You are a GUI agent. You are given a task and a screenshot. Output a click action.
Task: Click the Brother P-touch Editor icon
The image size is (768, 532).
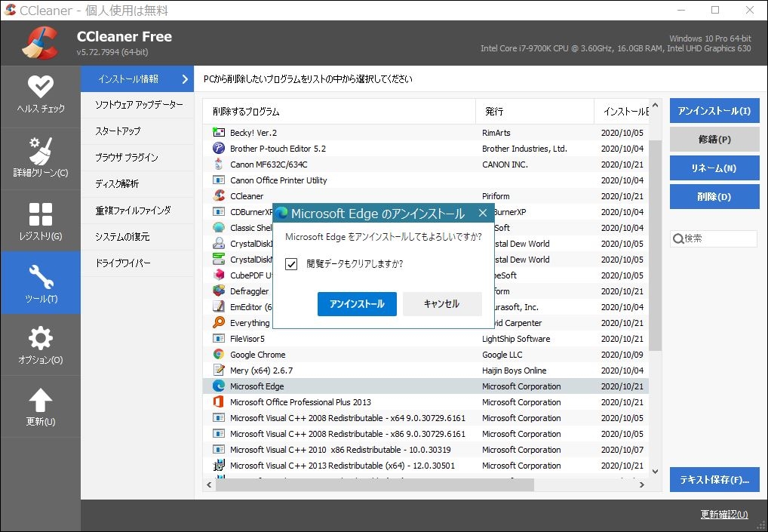pos(219,149)
